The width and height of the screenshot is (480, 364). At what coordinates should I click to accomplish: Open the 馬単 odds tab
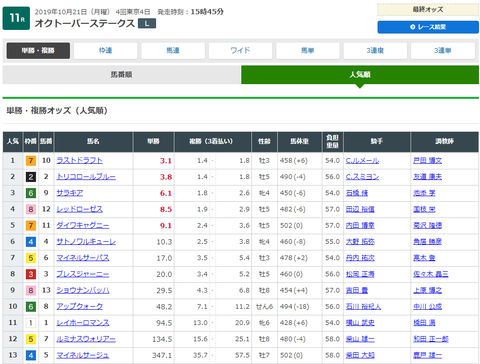(308, 51)
